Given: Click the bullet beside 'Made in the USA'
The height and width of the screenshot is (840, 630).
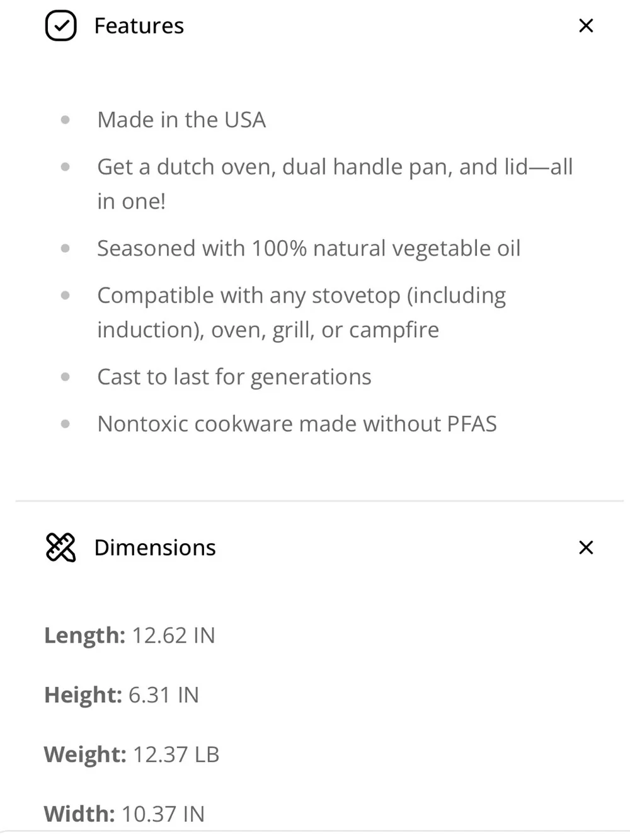Looking at the screenshot, I should pyautogui.click(x=66, y=120).
